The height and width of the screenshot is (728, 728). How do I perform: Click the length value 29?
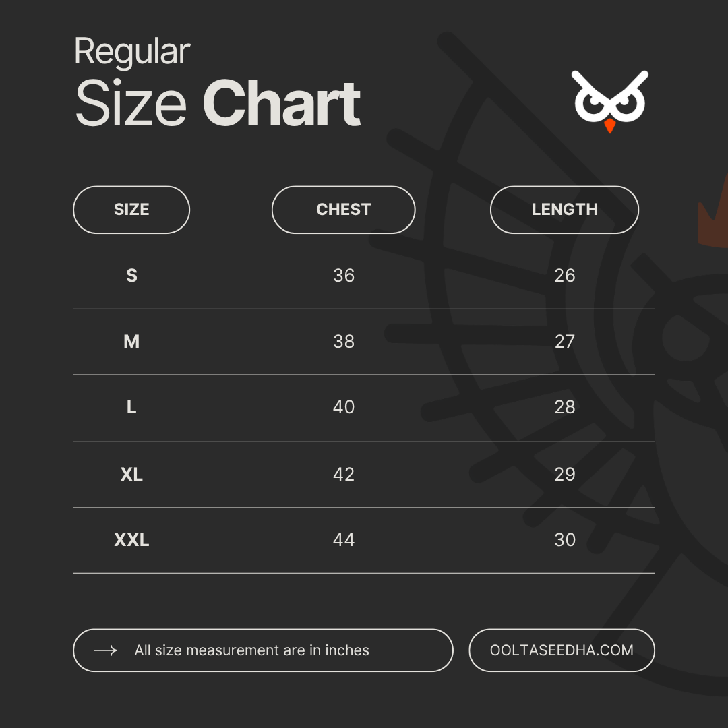565,475
